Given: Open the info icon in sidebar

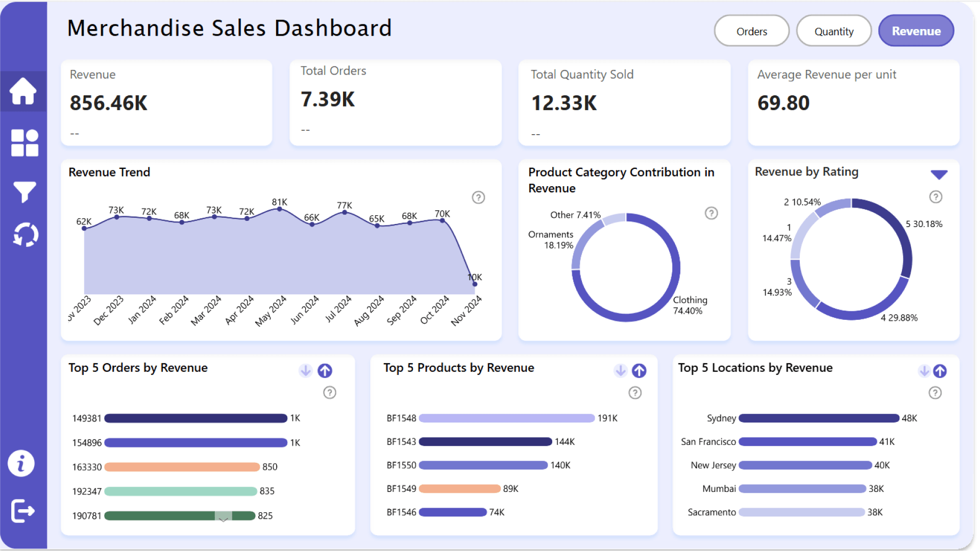Looking at the screenshot, I should click(21, 464).
